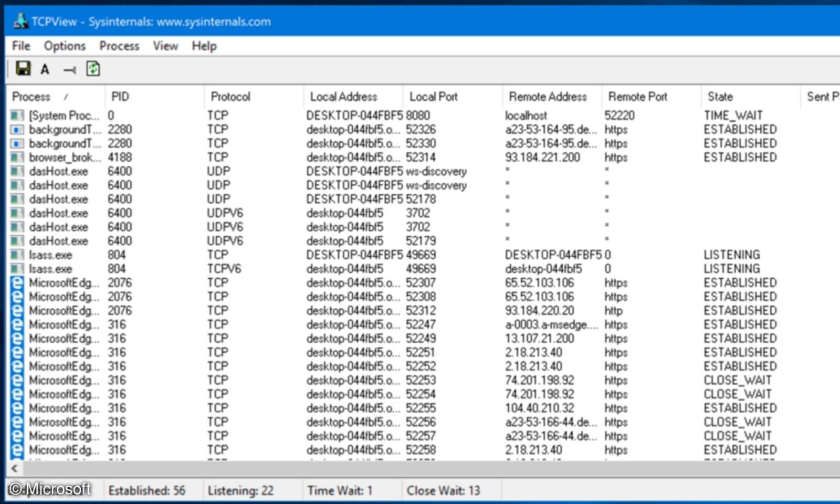This screenshot has width=840, height=504.
Task: Sort by the Remote Address column header
Action: (x=548, y=97)
